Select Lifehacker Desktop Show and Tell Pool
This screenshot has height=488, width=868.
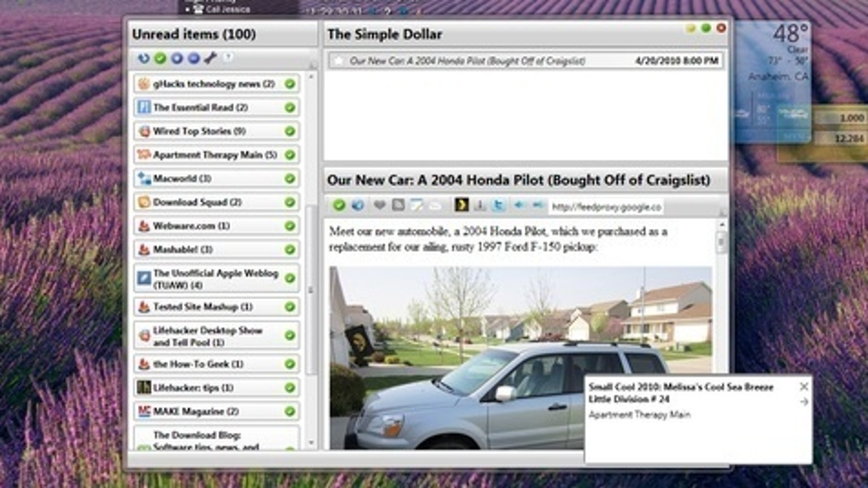pos(216,336)
